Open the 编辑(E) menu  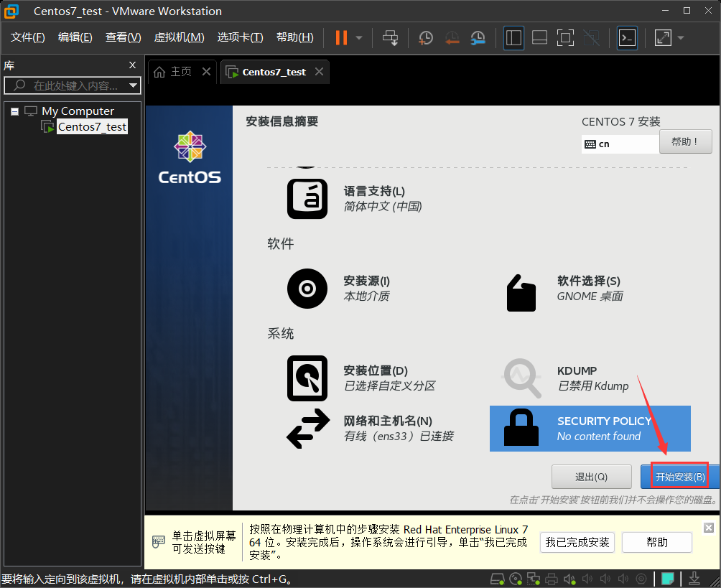[75, 37]
